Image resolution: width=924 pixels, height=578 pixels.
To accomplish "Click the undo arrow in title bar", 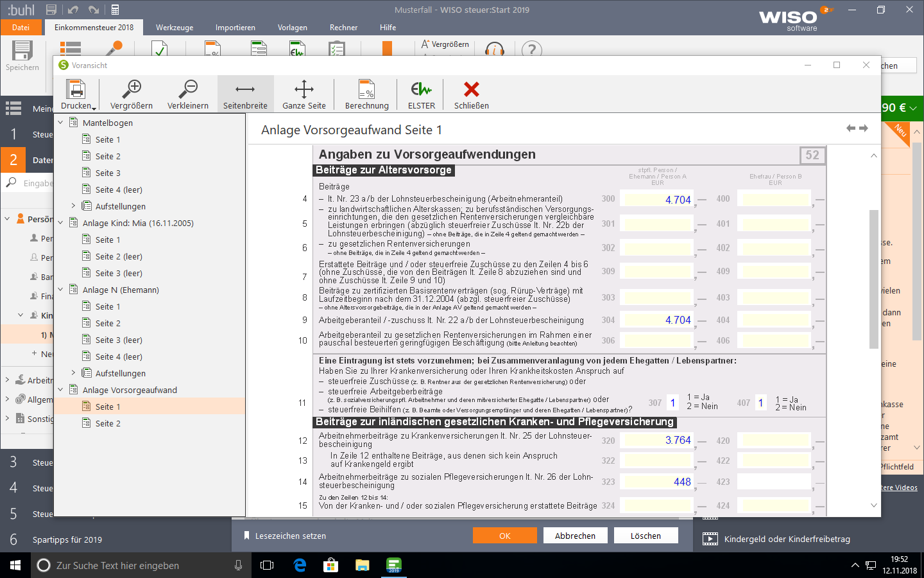I will pyautogui.click(x=73, y=10).
